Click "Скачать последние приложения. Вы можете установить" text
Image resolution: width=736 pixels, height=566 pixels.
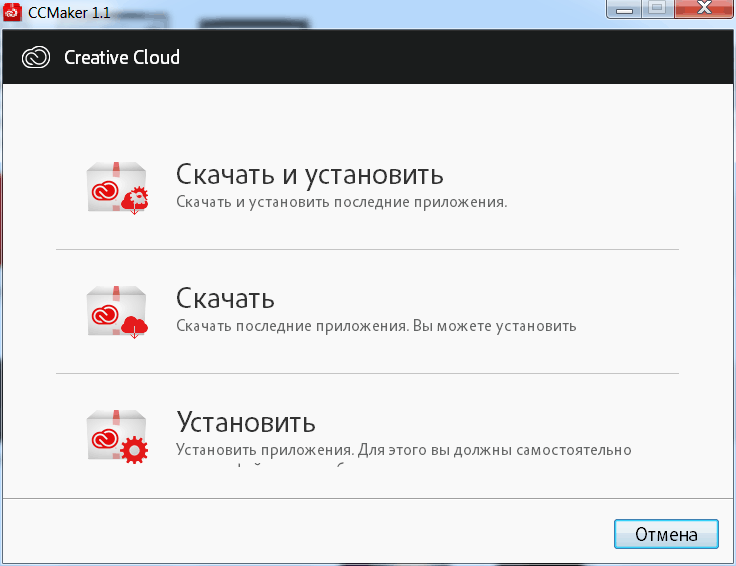click(376, 326)
